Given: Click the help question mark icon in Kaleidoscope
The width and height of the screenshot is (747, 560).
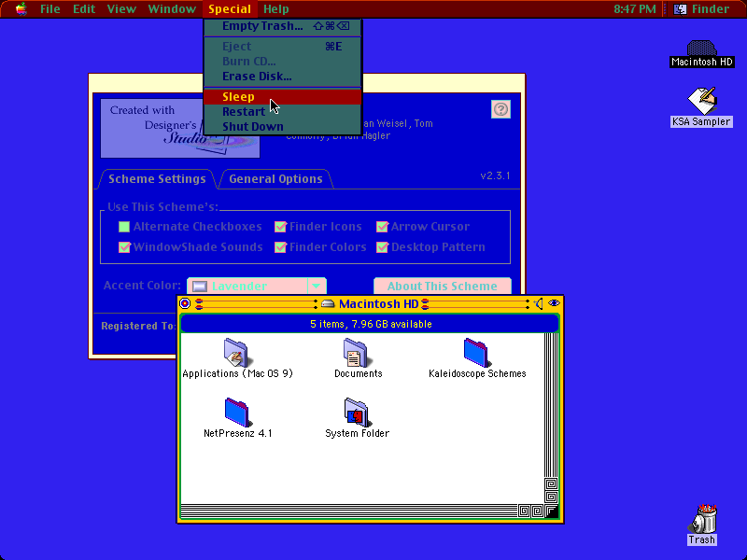Looking at the screenshot, I should point(500,109).
